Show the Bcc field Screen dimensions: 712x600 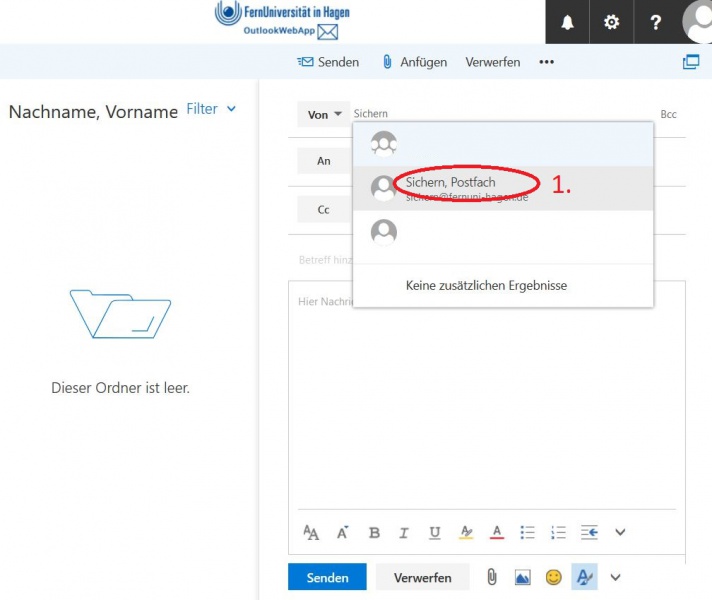pos(668,114)
